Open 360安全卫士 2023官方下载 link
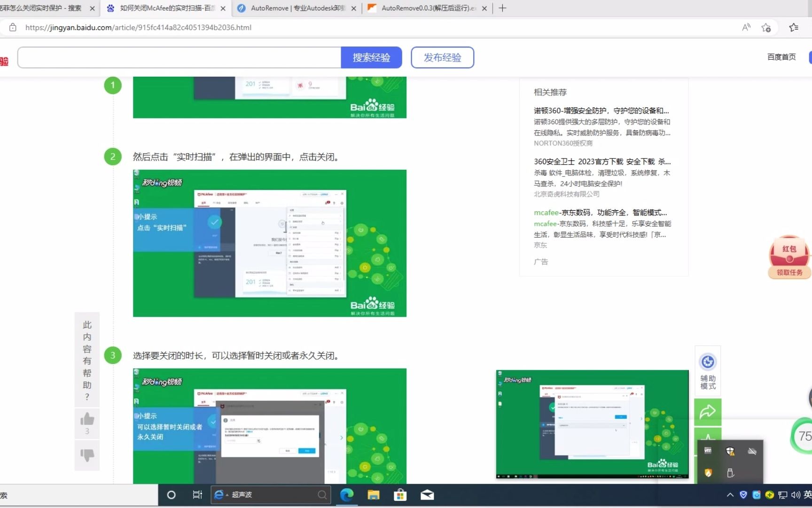This screenshot has height=508, width=812. tap(602, 161)
